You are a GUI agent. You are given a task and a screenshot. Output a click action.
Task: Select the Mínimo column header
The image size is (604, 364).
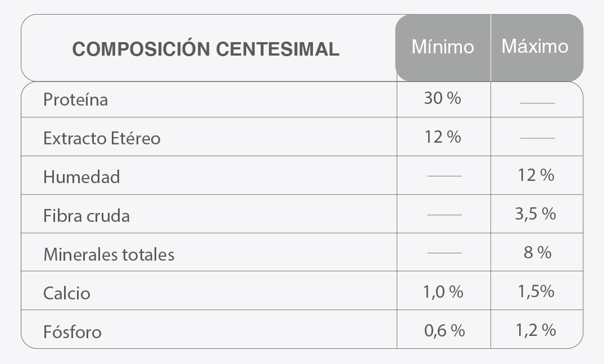click(x=443, y=47)
